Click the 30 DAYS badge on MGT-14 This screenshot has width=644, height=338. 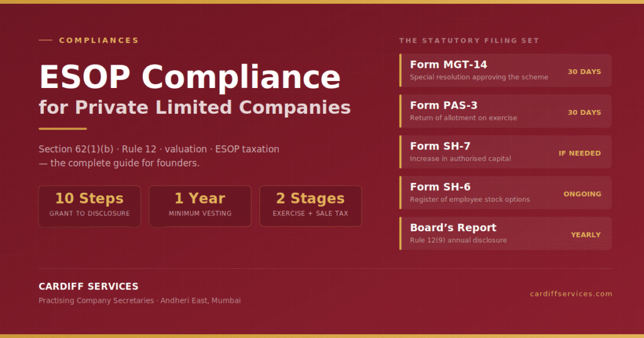[584, 72]
